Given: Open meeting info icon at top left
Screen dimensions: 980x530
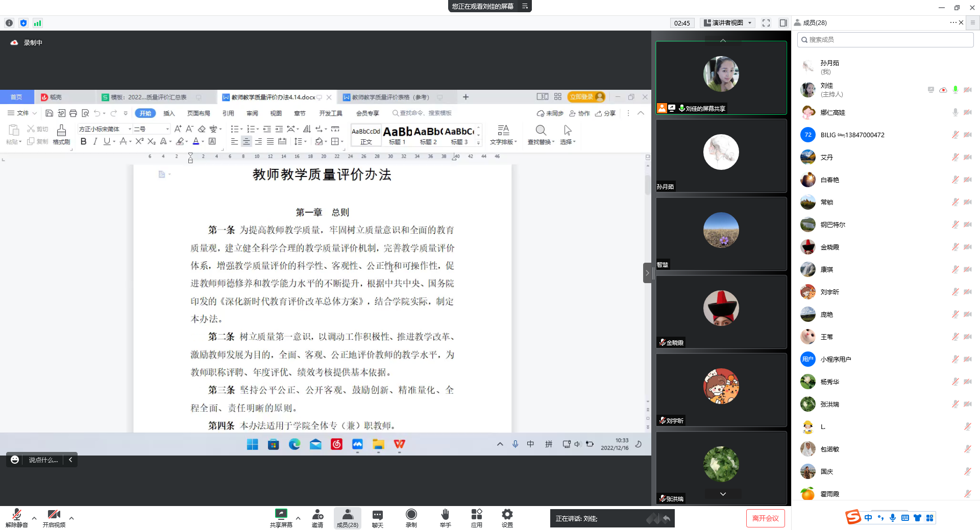Looking at the screenshot, I should click(9, 23).
